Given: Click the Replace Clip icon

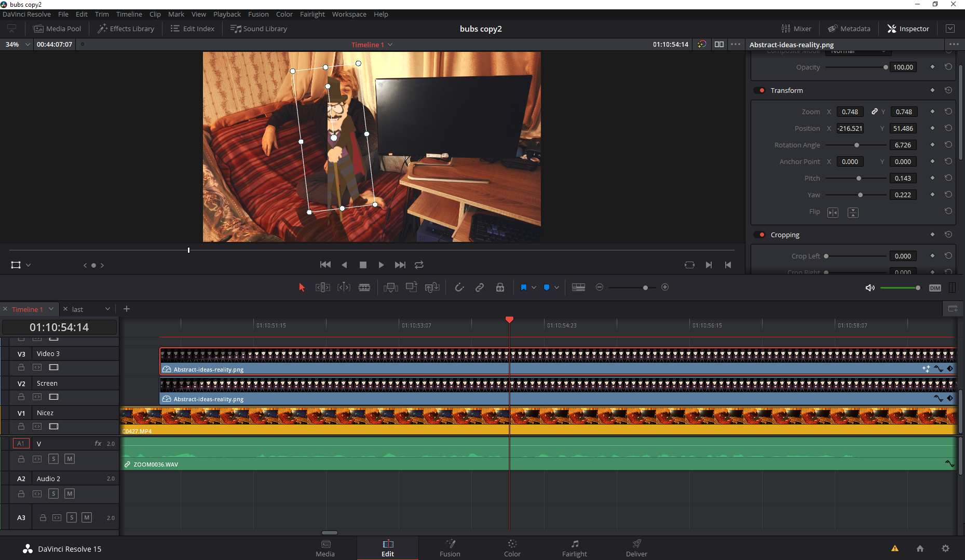Looking at the screenshot, I should point(432,288).
